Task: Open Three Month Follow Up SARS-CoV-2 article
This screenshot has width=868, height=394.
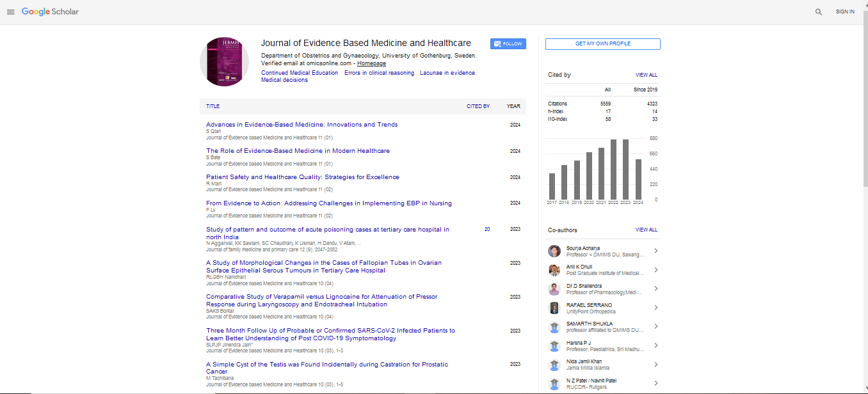Action: [x=330, y=335]
